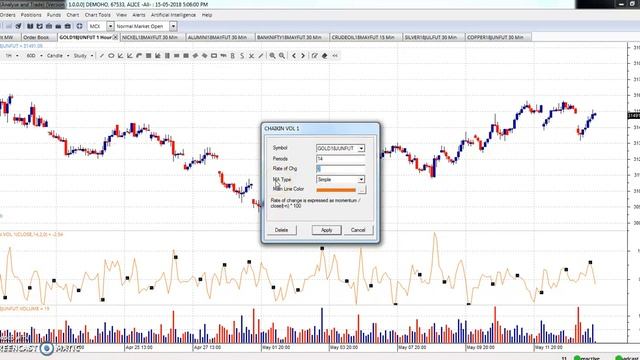This screenshot has height=360, width=640.
Task: Open the MCX exchange dropdown
Action: (110, 26)
